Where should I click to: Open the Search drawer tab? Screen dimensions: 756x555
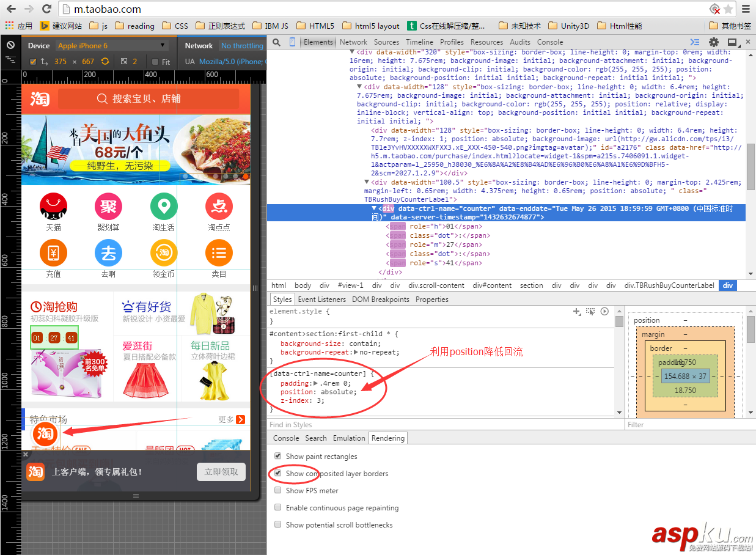point(316,438)
